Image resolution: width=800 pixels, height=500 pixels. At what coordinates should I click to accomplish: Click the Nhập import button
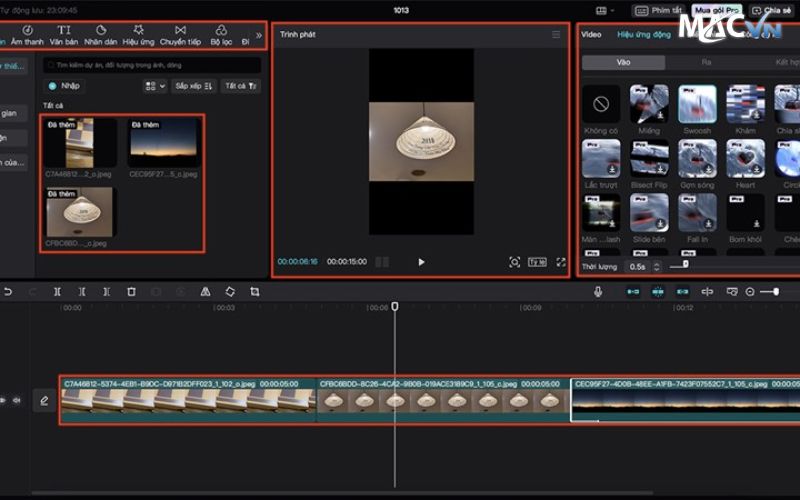64,86
